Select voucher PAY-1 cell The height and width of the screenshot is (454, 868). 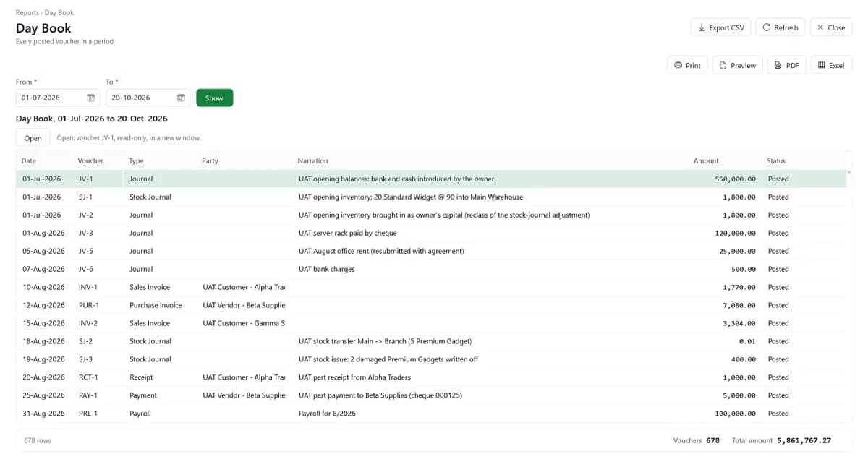tap(88, 395)
